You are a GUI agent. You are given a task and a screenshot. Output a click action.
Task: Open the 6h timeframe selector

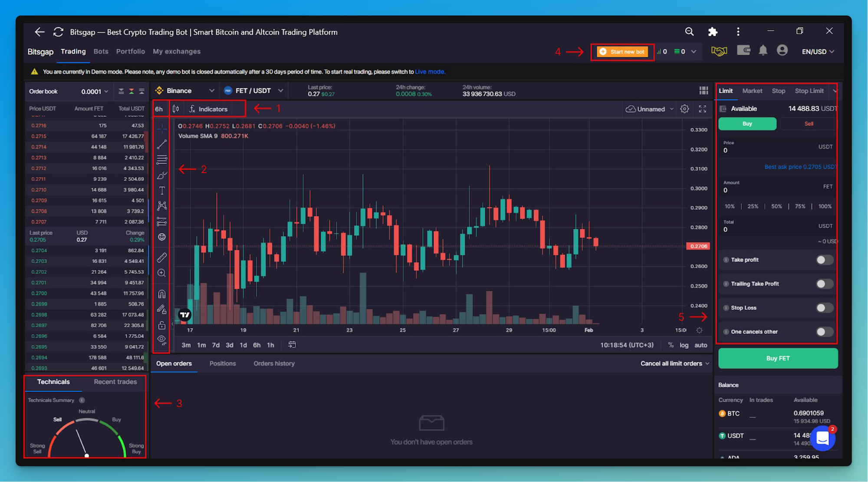pos(159,109)
